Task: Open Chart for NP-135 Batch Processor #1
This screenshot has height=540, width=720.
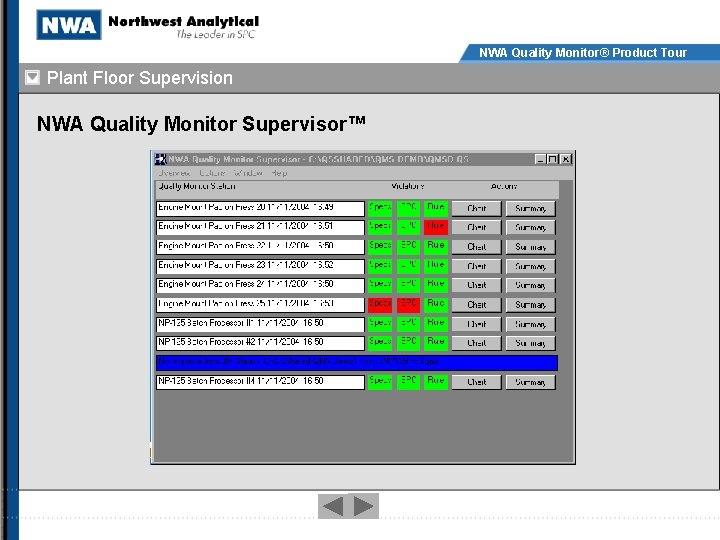Action: pyautogui.click(x=477, y=324)
